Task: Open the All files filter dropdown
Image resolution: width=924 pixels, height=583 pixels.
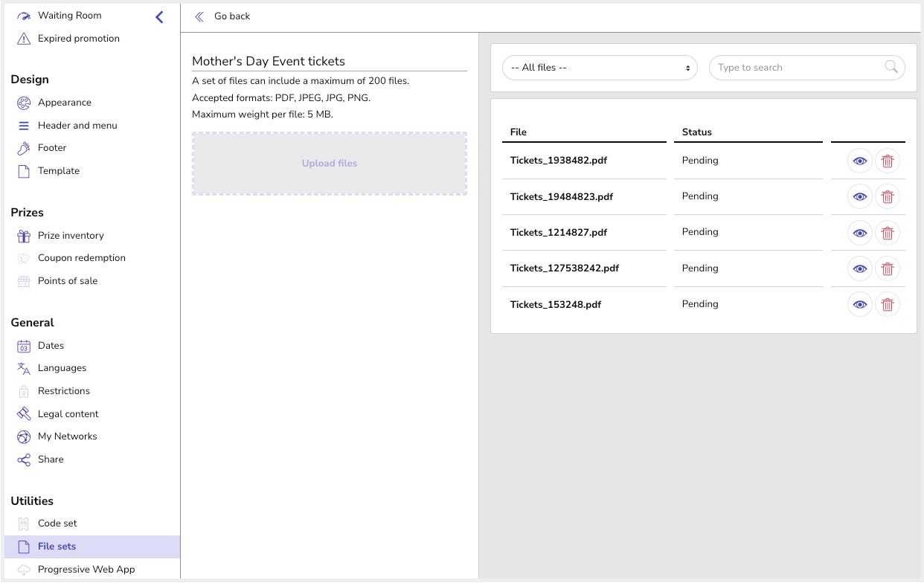Action: click(600, 68)
